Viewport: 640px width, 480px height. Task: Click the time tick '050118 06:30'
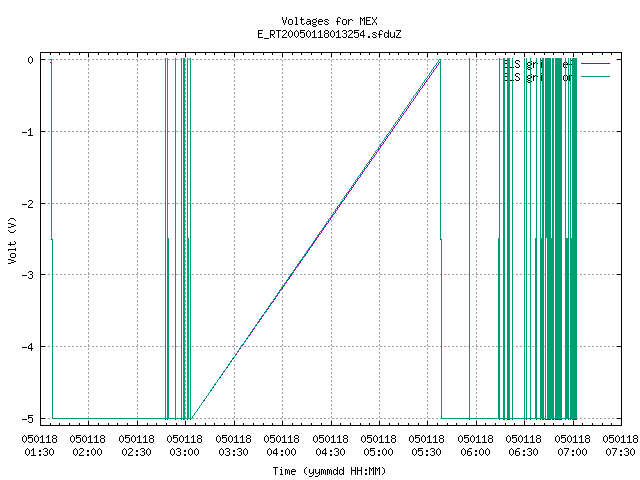(x=523, y=446)
